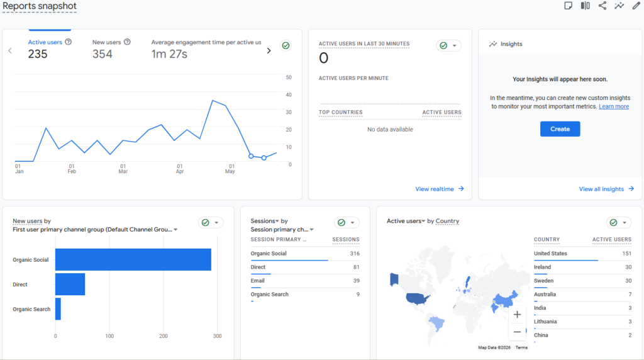Open help tooltip beside Active users
The height and width of the screenshot is (360, 644).
pos(69,42)
